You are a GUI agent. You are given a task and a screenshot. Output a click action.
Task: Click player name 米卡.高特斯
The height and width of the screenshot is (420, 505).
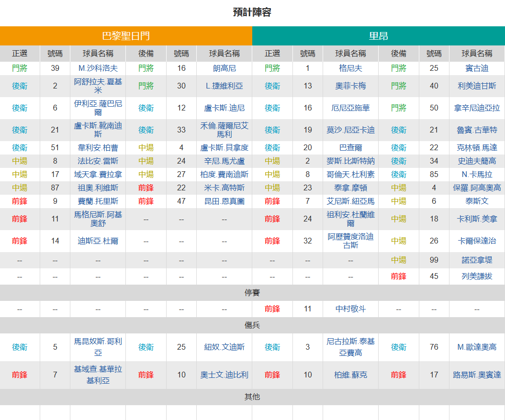(x=224, y=188)
